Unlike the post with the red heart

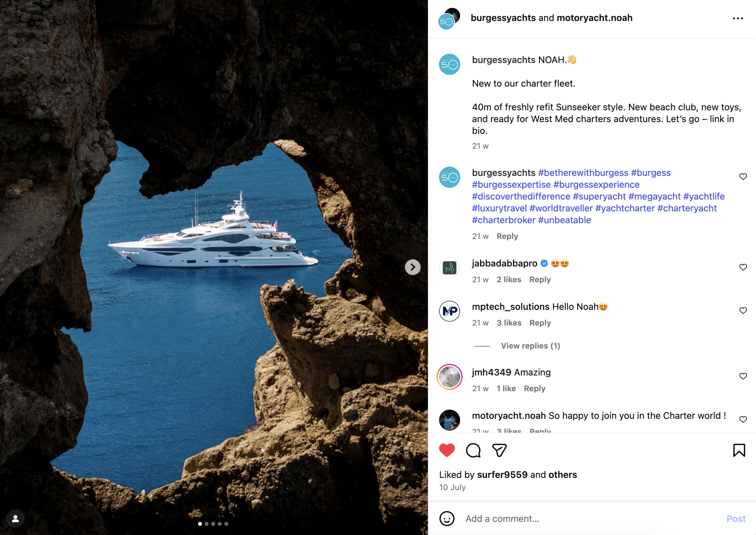click(x=447, y=450)
